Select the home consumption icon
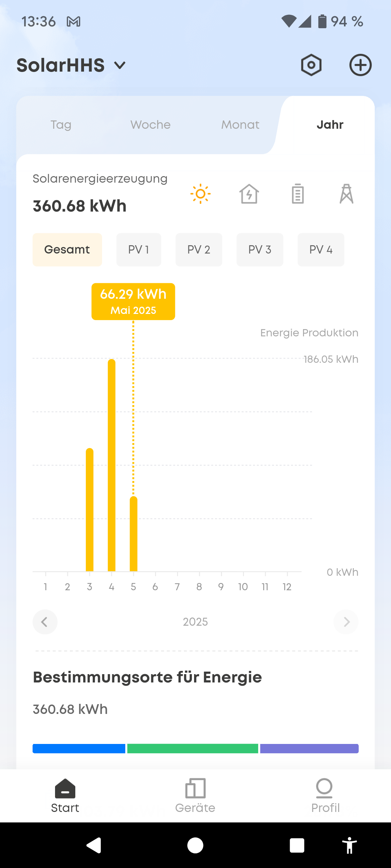Viewport: 391px width, 868px height. (x=249, y=194)
